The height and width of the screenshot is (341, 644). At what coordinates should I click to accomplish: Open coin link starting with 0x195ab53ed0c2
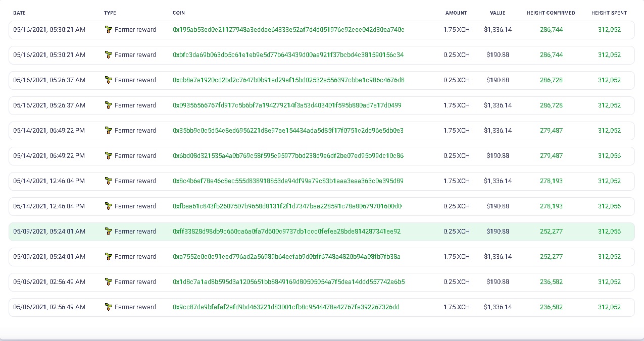pos(288,30)
